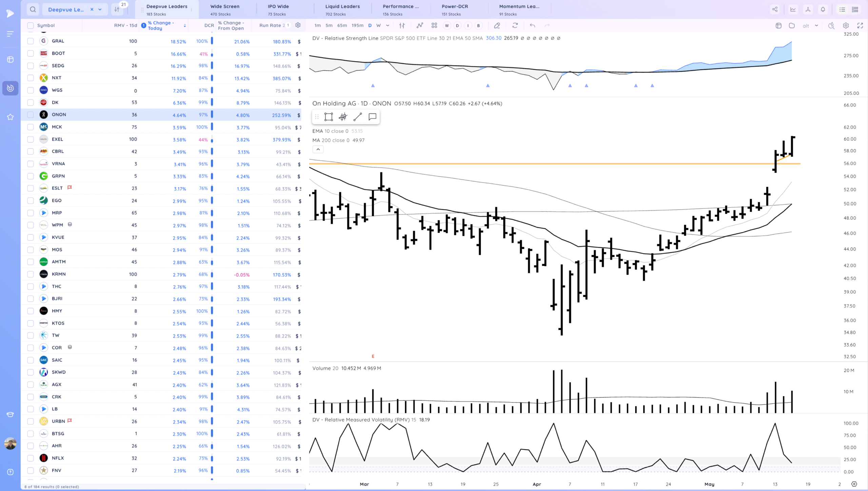Select the rectangle drawing tool in the floating toolbar
This screenshot has width=868, height=491.
328,117
